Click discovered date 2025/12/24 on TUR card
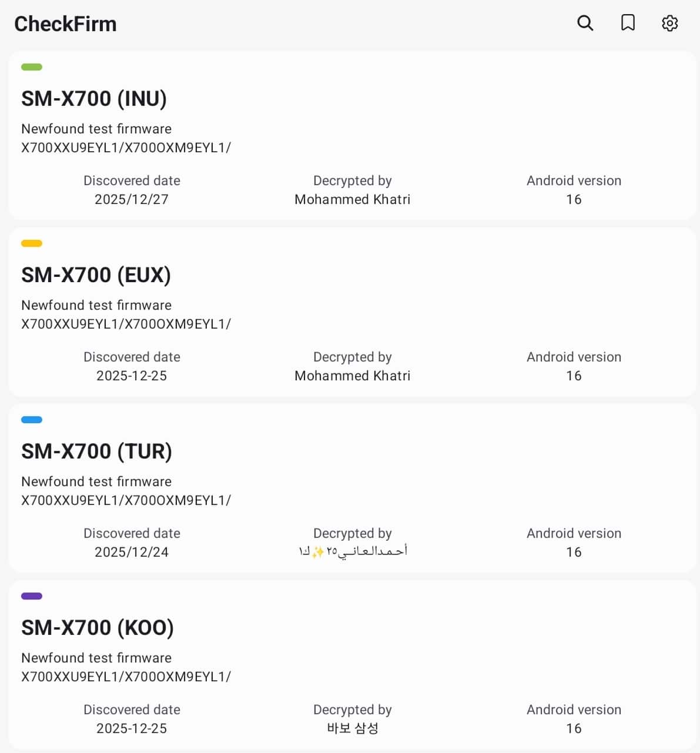Viewport: 700px width, 753px height. coord(132,552)
